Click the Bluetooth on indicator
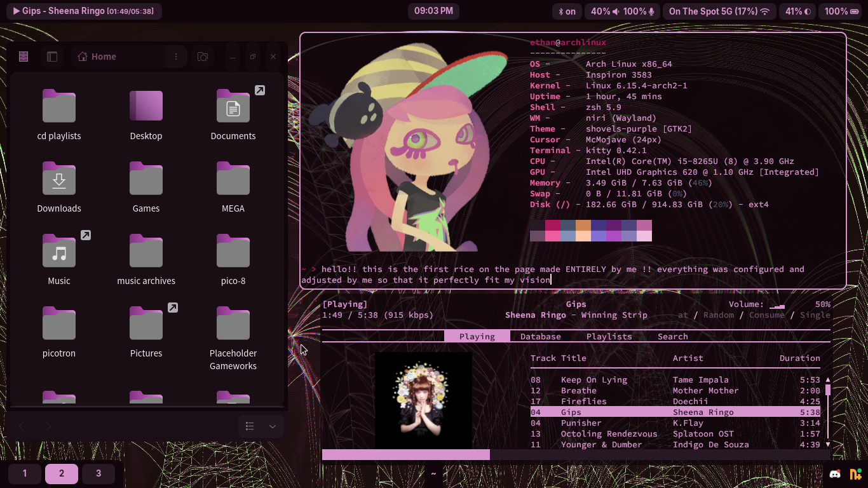Screen dimensions: 868x488 (567, 11)
